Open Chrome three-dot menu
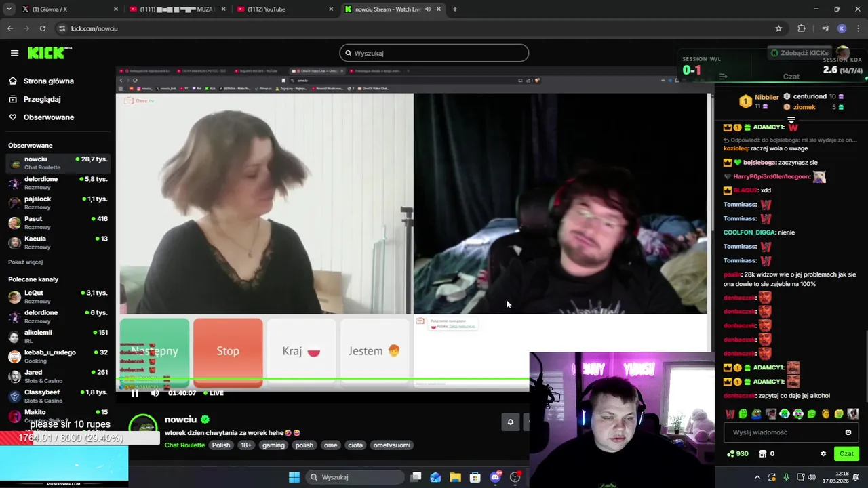This screenshot has height=488, width=868. point(859,28)
